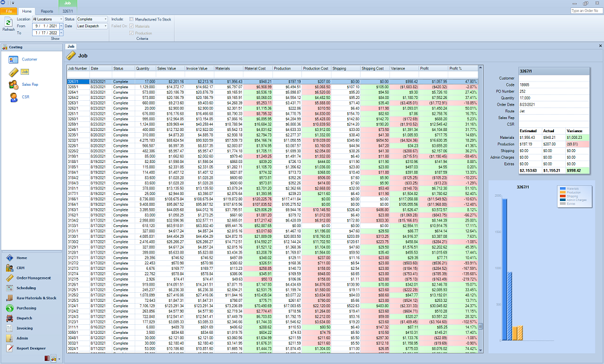Sort by the Sales Value column header
Screen dimensions: 604x364
point(170,68)
